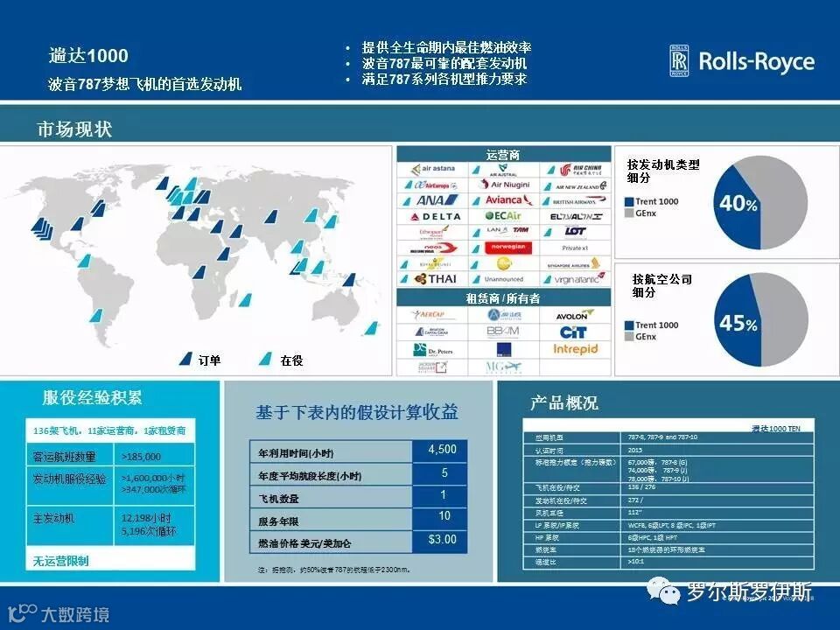Click the $3.00 fuel price value
Image resolution: width=840 pixels, height=630 pixels.
tap(442, 540)
